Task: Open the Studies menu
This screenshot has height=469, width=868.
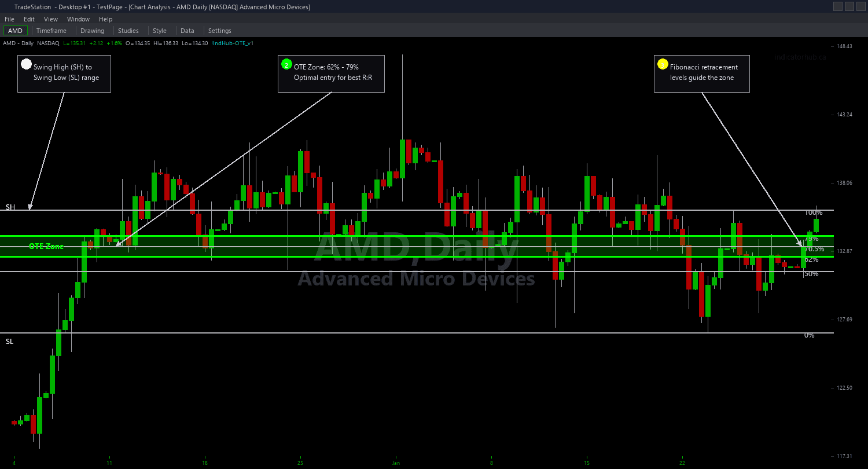Action: (x=128, y=31)
